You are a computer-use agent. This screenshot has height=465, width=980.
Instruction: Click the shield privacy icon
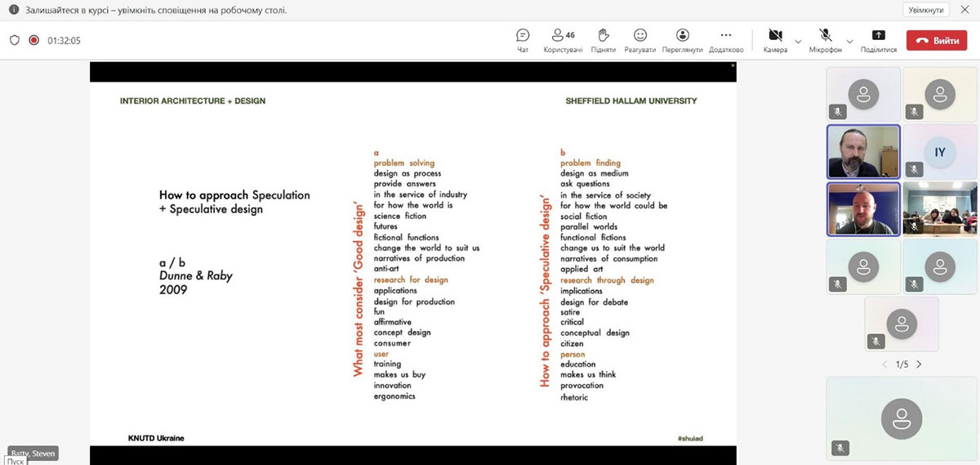[14, 40]
